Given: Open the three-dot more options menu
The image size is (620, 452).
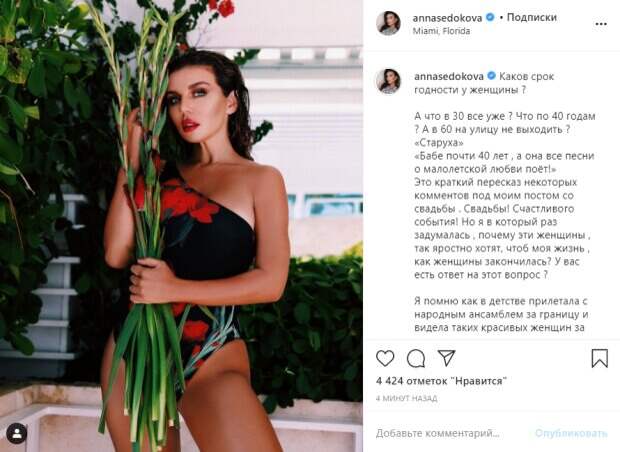Looking at the screenshot, I should 601,24.
